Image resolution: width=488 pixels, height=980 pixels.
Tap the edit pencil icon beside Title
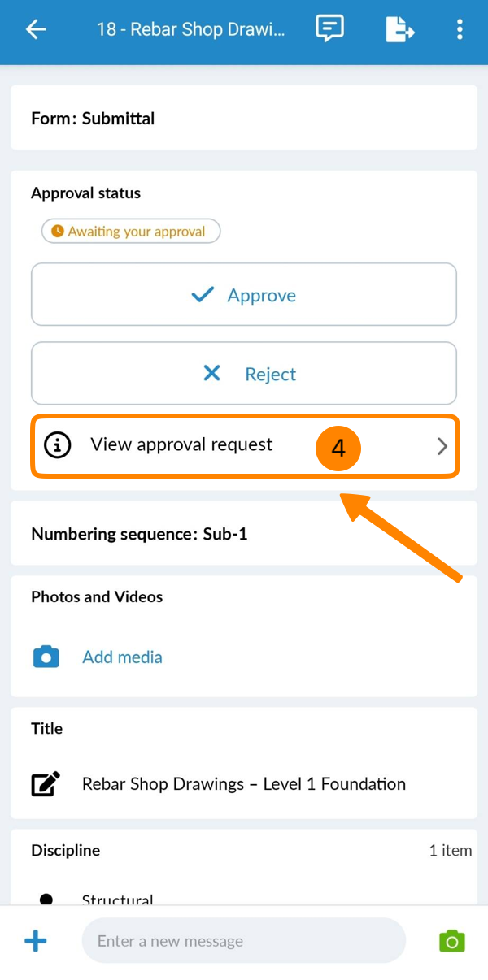(46, 784)
